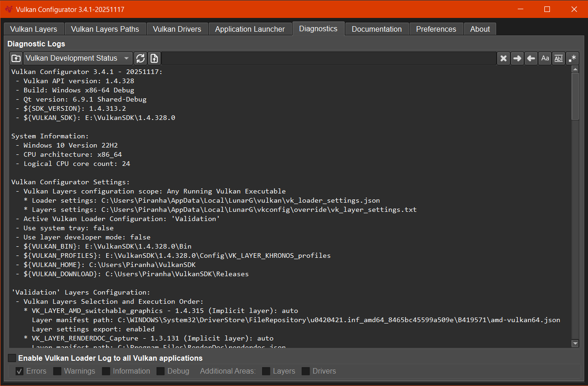Viewport: 588px width, 386px height.
Task: Open the Vulkan Development Status dropdown
Action: point(78,58)
